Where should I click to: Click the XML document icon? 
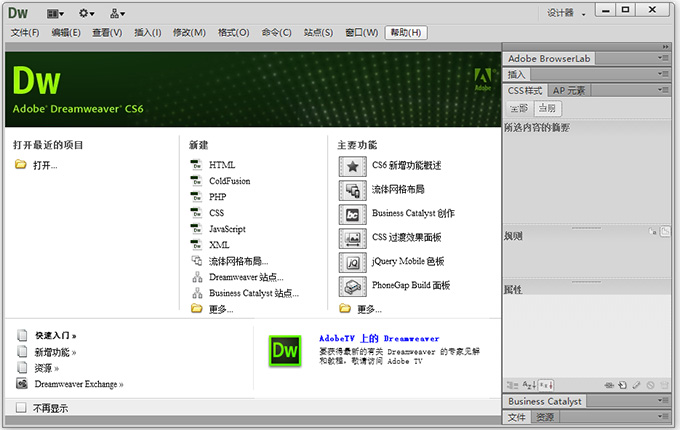(x=196, y=245)
